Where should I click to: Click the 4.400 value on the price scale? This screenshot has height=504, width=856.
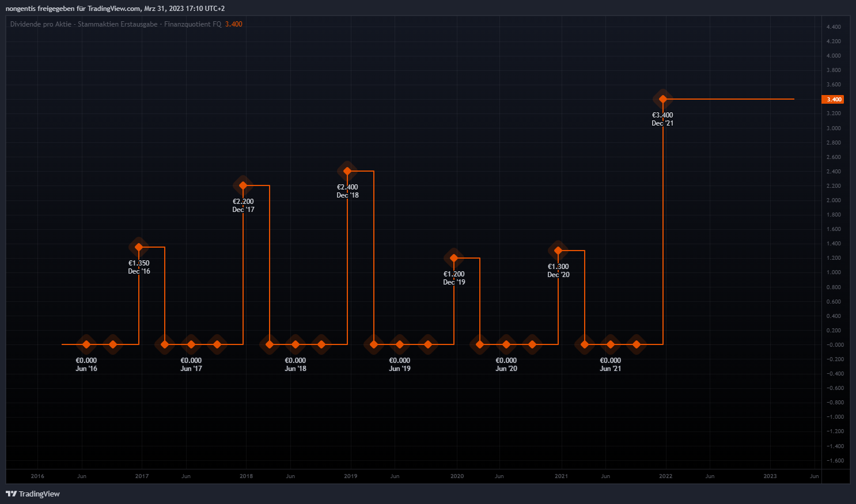833,27
